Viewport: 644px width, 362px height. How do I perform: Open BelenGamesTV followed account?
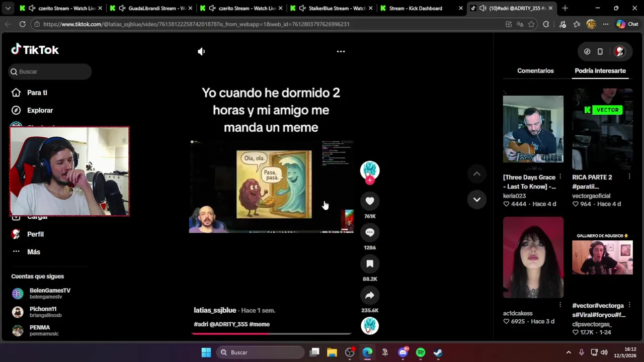[x=50, y=294]
